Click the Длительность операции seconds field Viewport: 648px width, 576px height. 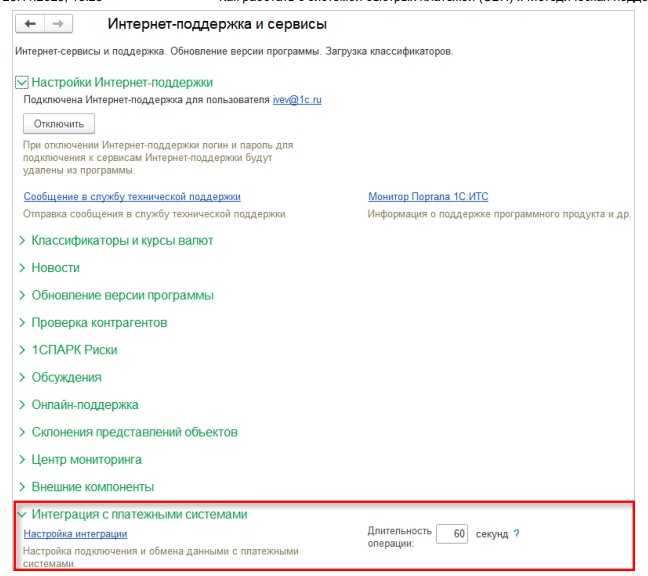452,534
